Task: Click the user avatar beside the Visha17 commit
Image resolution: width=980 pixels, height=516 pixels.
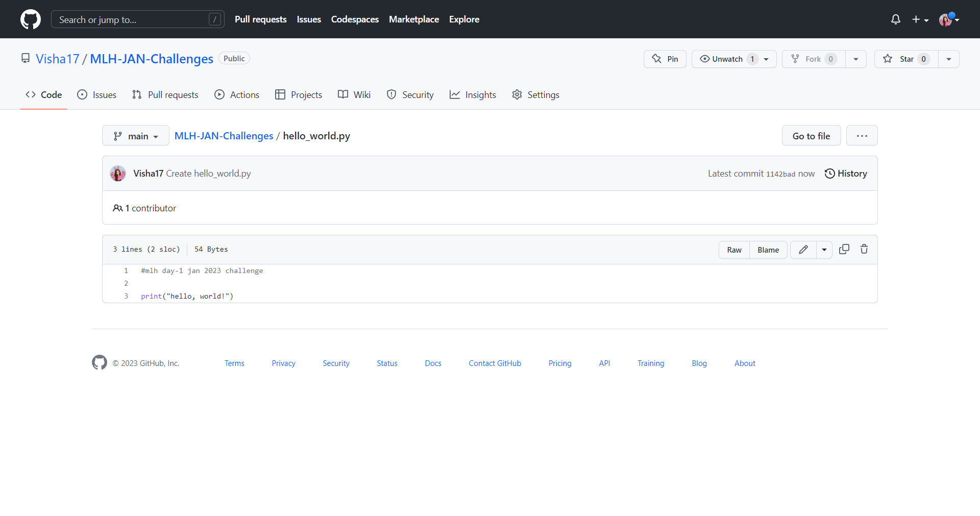Action: click(118, 174)
